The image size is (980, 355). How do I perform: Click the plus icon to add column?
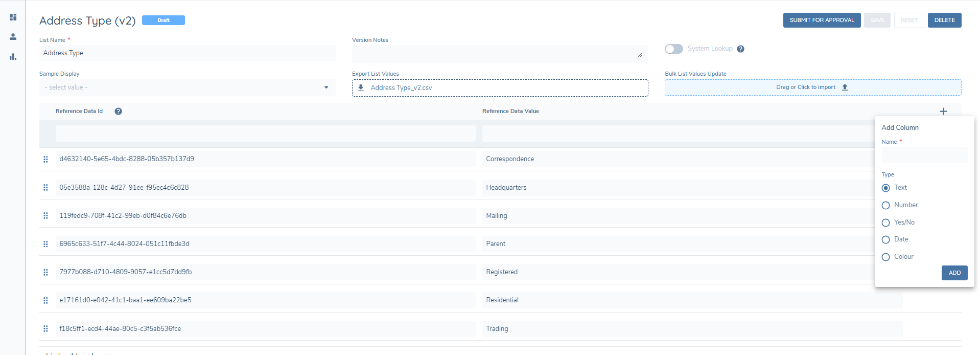(943, 112)
